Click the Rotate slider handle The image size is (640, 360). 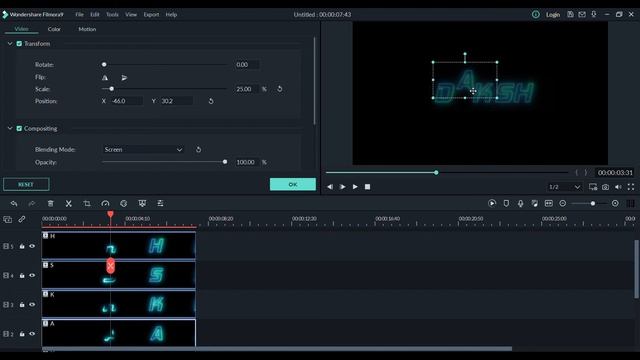tap(104, 64)
